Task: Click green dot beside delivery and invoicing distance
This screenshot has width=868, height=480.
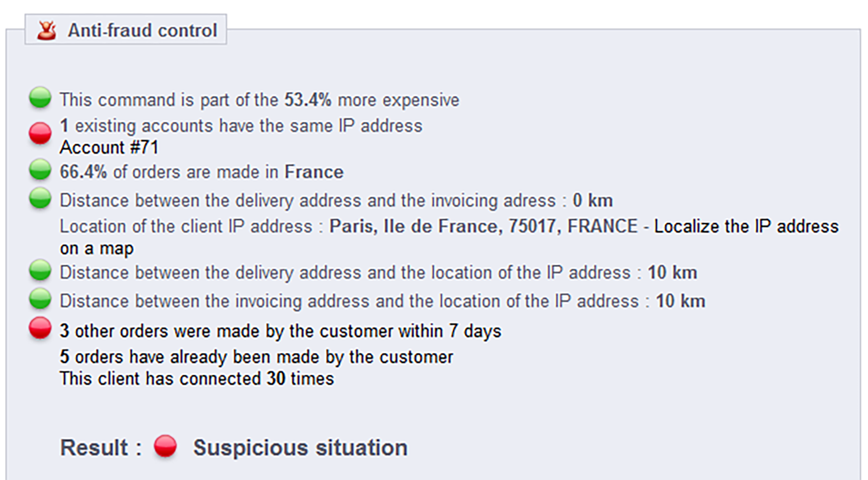Action: click(40, 198)
